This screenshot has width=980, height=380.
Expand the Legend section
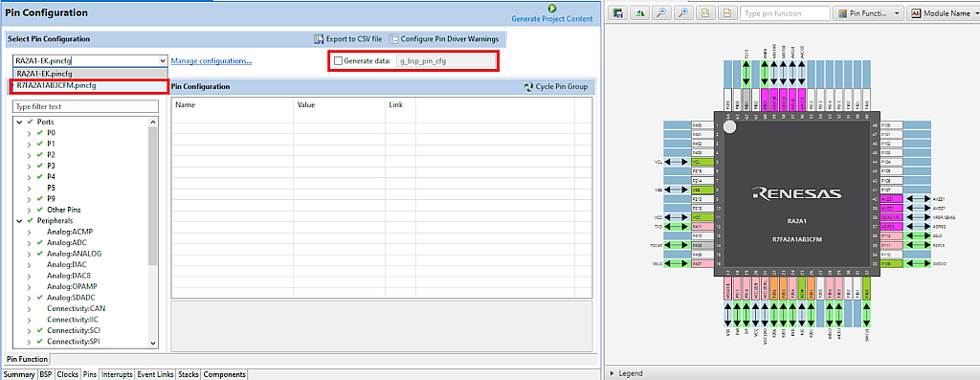tap(612, 373)
